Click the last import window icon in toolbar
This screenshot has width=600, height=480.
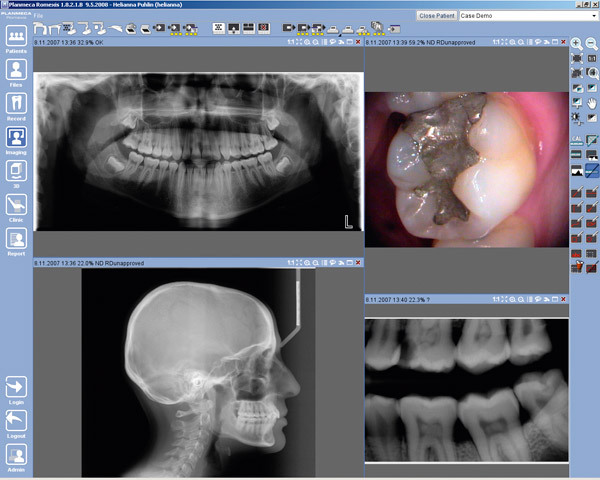394,29
